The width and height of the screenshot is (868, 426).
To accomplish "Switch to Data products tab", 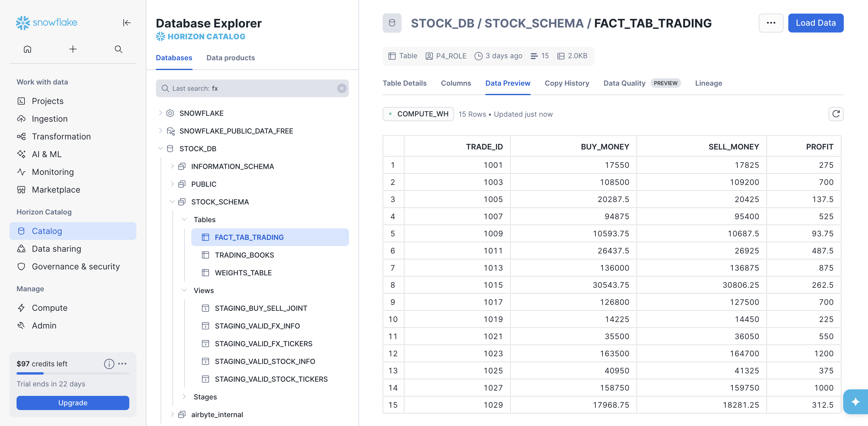I will (231, 58).
